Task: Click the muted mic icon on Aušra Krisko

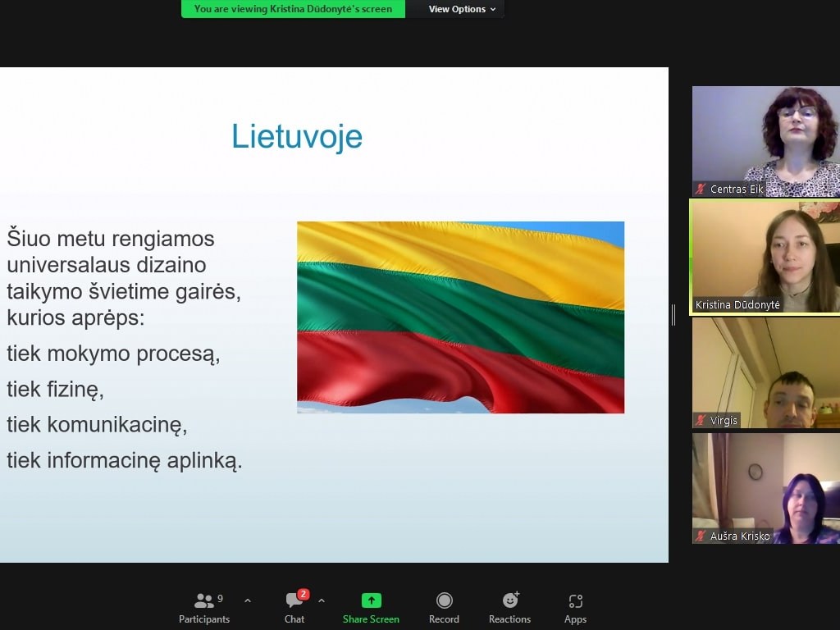Action: click(701, 536)
